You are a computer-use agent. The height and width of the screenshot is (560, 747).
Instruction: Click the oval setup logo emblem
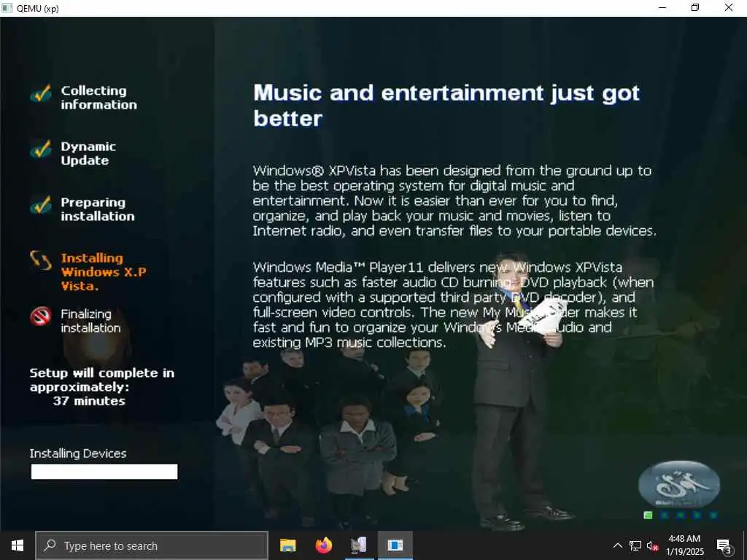coord(679,483)
